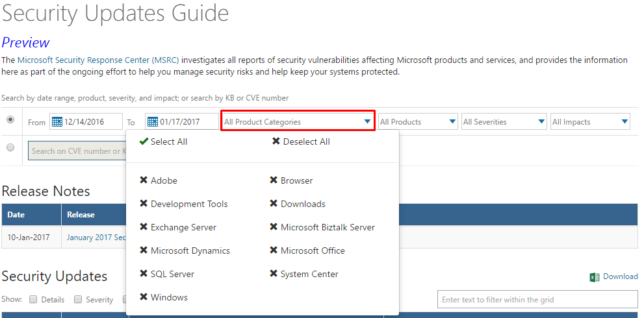Open the All Impacts dropdown

[x=590, y=122]
